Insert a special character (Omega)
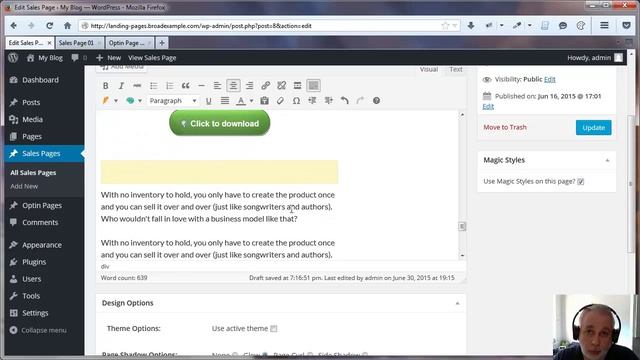 (296, 101)
